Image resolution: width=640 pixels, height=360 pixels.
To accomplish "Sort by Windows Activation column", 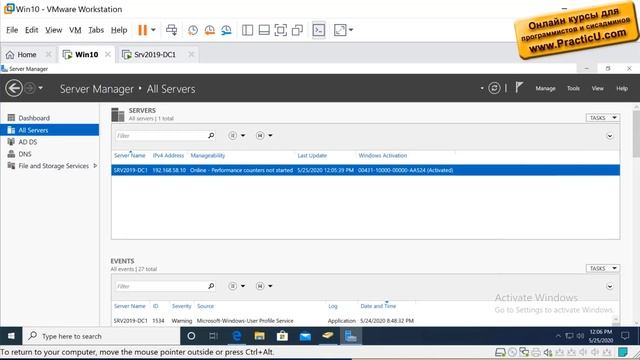I will pos(383,156).
